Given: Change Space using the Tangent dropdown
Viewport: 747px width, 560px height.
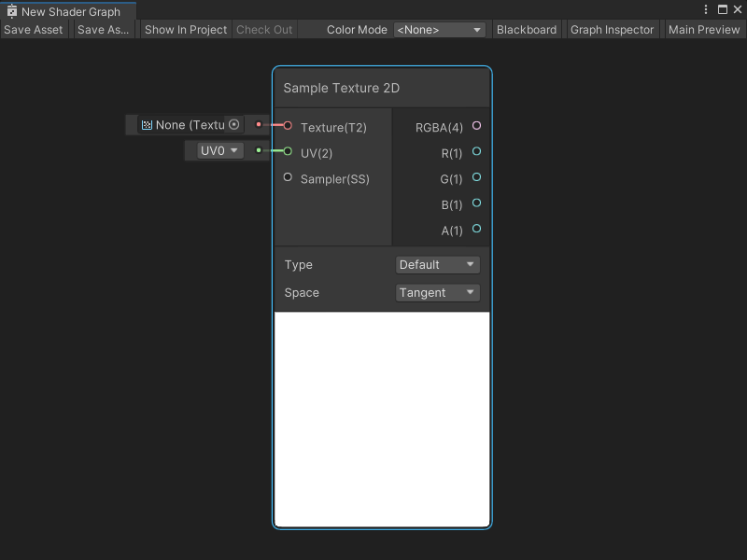Looking at the screenshot, I should pyautogui.click(x=437, y=292).
